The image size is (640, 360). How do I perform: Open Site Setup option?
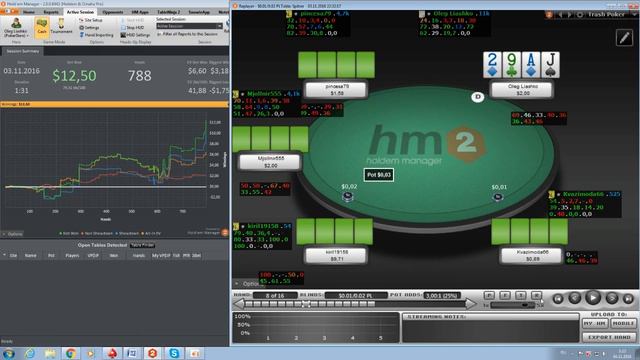(x=91, y=20)
